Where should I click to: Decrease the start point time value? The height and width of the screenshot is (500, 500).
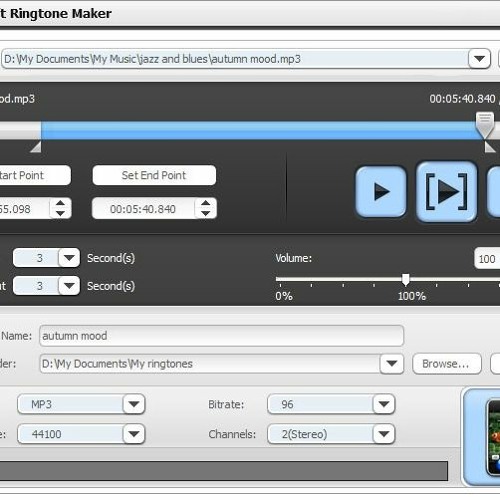coord(60,213)
